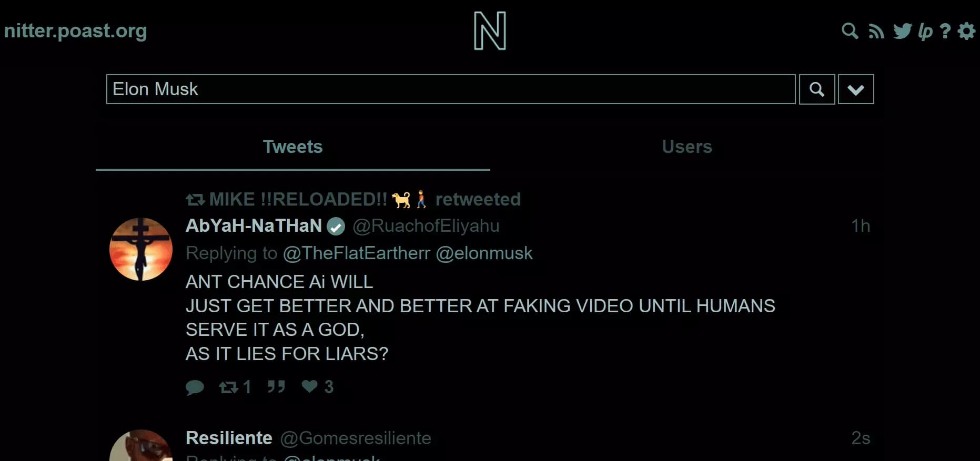
Task: Click the quote tweet icon
Action: (276, 387)
